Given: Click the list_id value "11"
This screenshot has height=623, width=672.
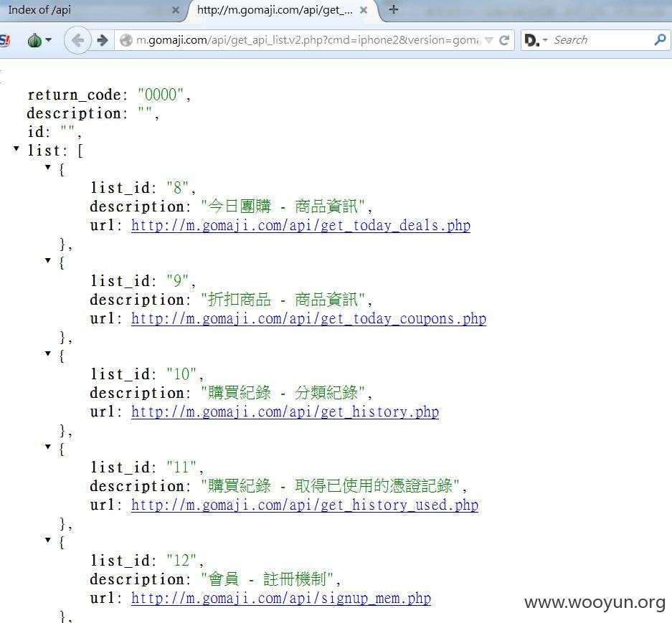Looking at the screenshot, I should click(181, 467).
